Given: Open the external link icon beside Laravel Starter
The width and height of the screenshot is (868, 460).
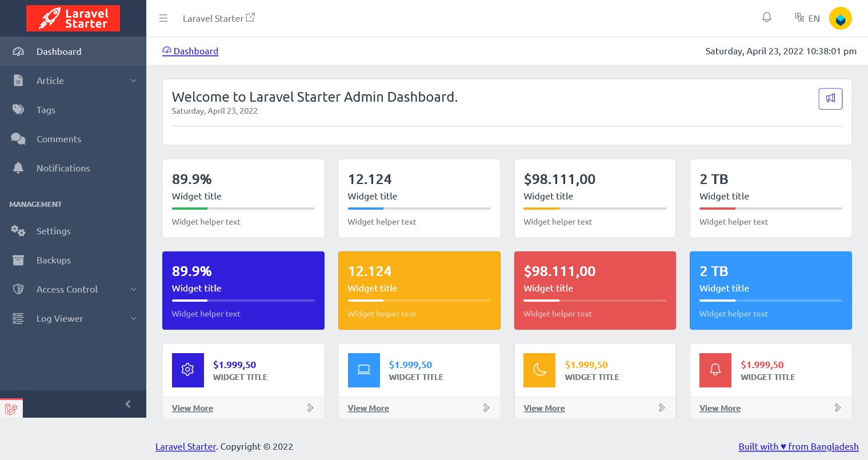Looking at the screenshot, I should click(x=250, y=18).
